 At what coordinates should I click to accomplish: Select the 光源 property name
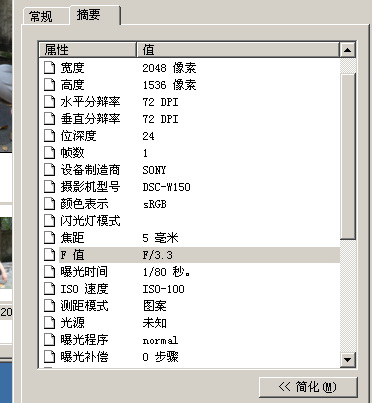click(72, 323)
